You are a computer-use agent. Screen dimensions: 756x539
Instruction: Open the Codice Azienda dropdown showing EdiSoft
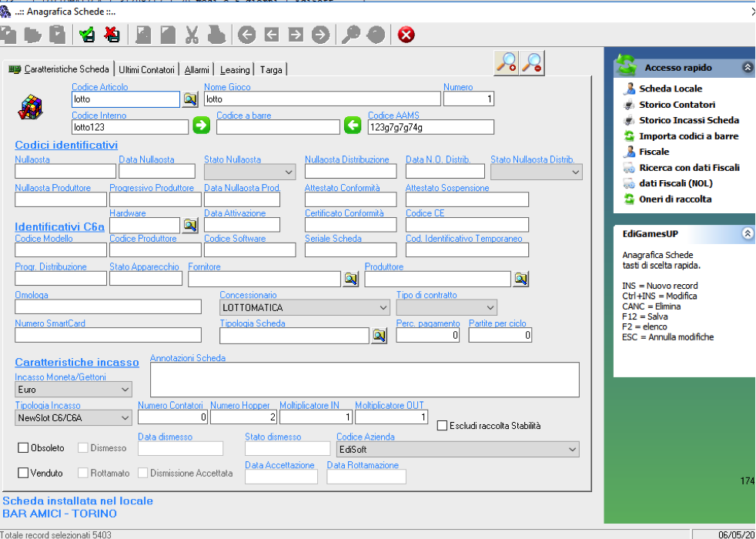click(x=458, y=450)
